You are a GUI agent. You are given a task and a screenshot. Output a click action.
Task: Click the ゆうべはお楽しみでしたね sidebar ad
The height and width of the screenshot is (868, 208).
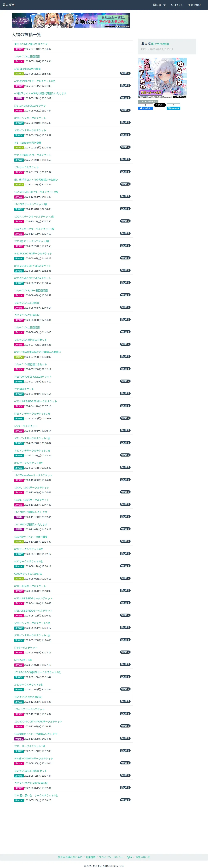pos(162,78)
